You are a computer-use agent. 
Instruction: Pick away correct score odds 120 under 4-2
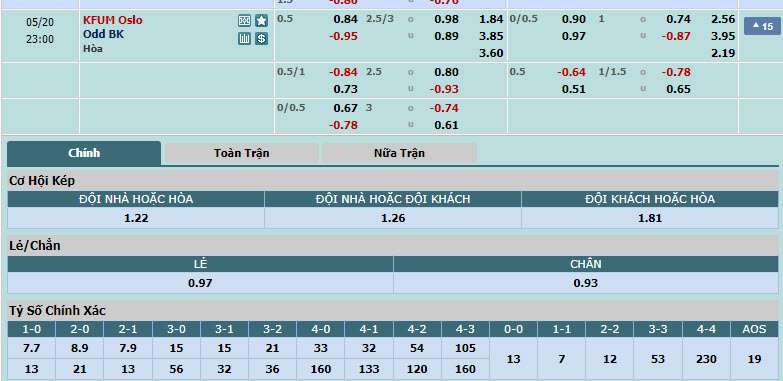[x=417, y=370]
